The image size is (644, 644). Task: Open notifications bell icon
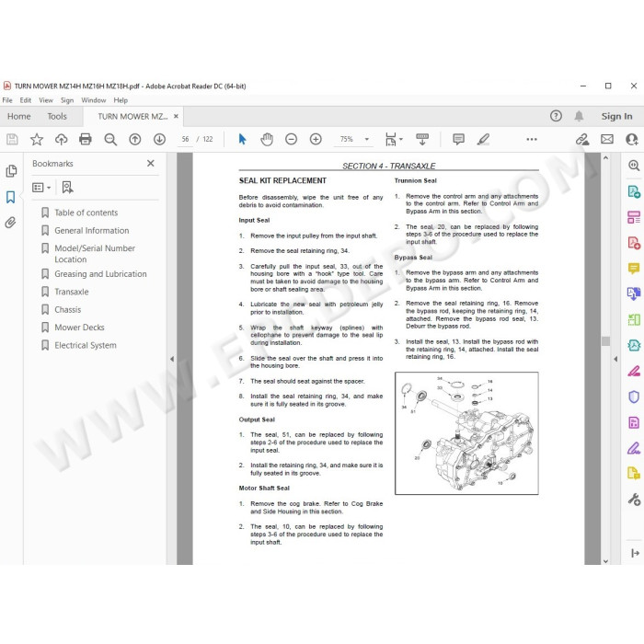[x=579, y=116]
